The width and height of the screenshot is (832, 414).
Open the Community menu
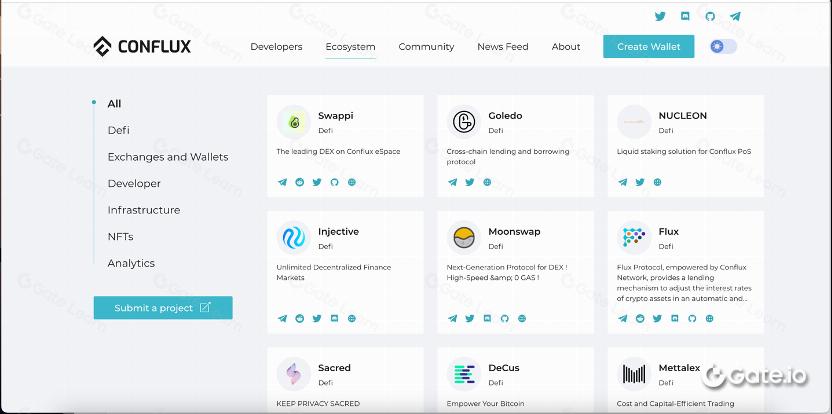[x=426, y=47]
